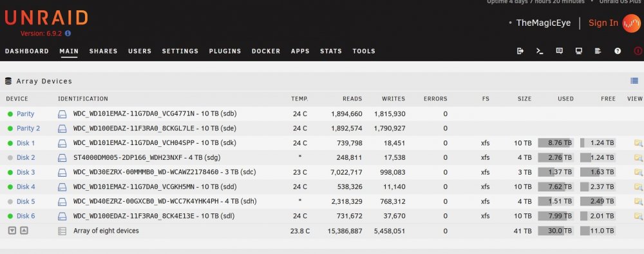Screen dimensions: 644x254
Task: Open the Shares tab
Action: (x=103, y=52)
